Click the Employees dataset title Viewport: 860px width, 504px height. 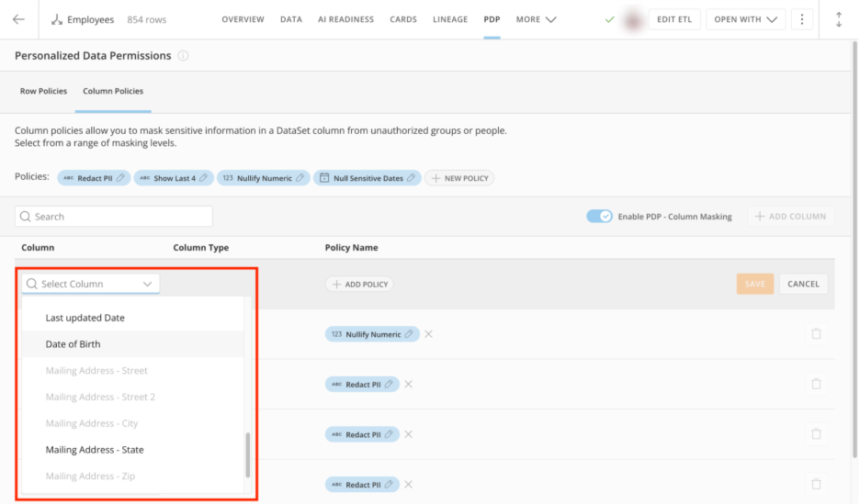coord(90,19)
